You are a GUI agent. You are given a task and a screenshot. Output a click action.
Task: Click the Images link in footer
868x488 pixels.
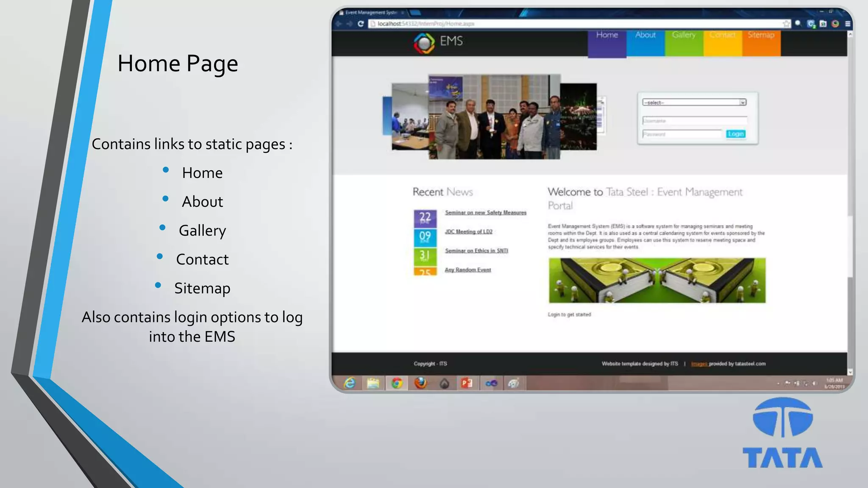click(x=699, y=364)
